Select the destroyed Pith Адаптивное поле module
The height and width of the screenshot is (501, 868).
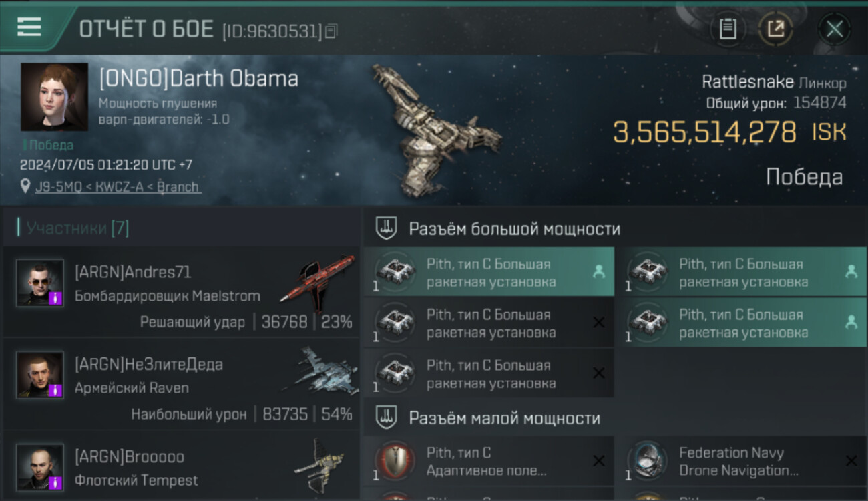pos(489,461)
